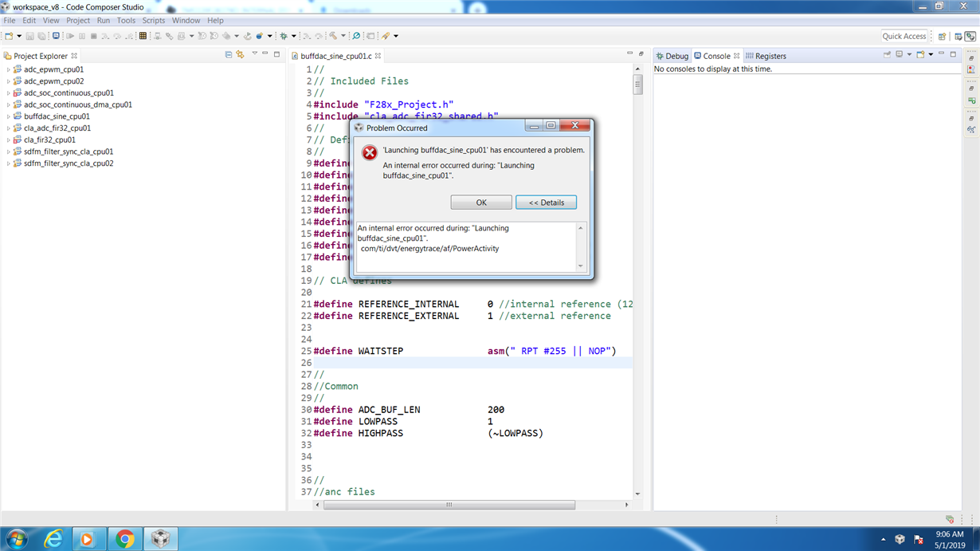Click OK in Problem Occurred dialog
The height and width of the screenshot is (551, 980).
point(481,203)
